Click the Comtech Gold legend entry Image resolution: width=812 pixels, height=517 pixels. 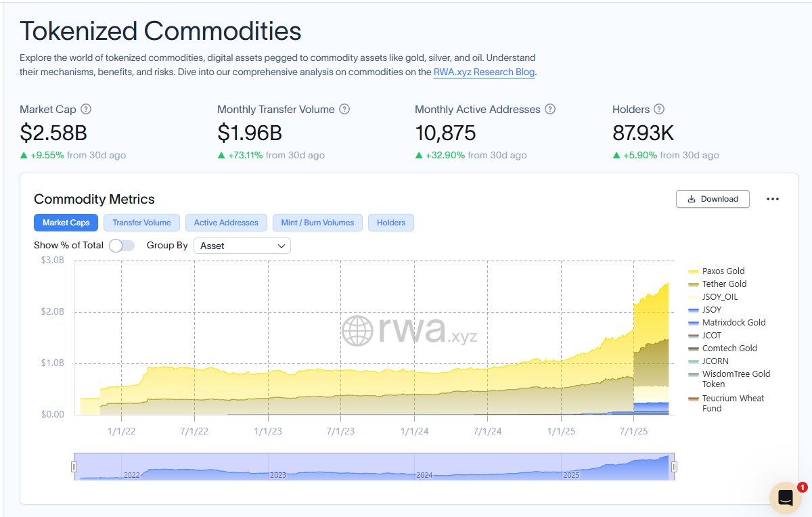click(723, 349)
